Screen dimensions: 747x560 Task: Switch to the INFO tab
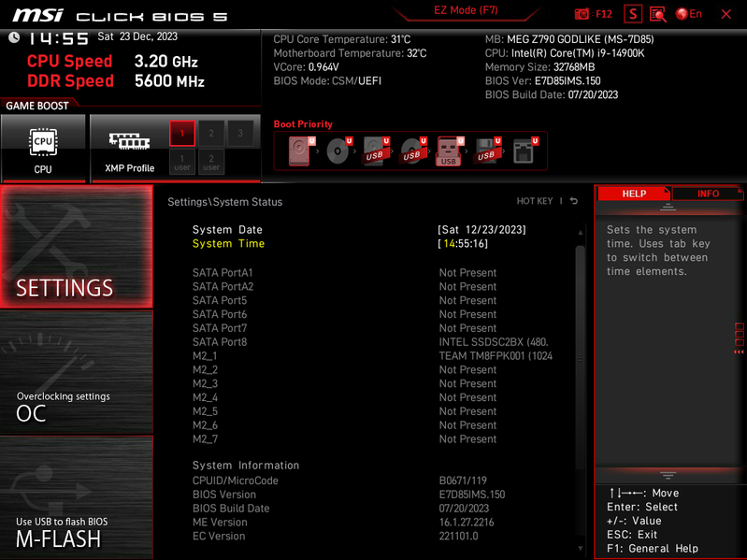(708, 194)
